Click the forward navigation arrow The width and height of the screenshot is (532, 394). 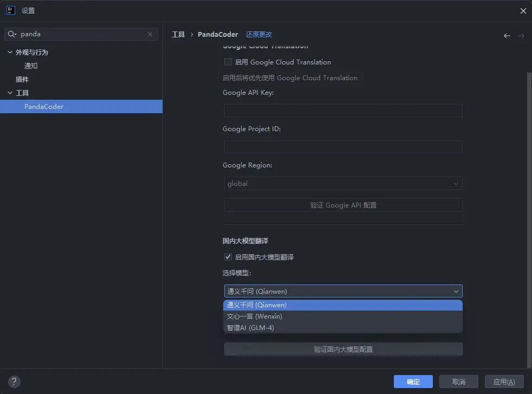[x=521, y=36]
